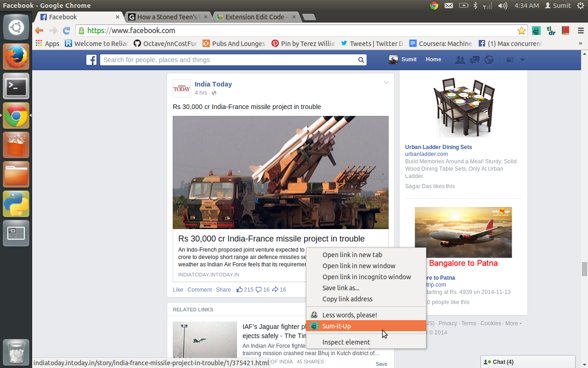
Task: Open the Files folder launcher icon
Action: tap(16, 174)
